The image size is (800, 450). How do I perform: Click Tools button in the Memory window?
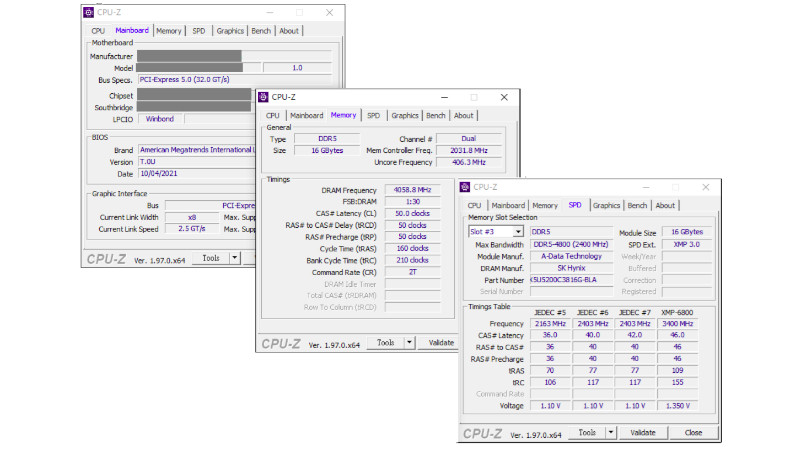point(385,343)
